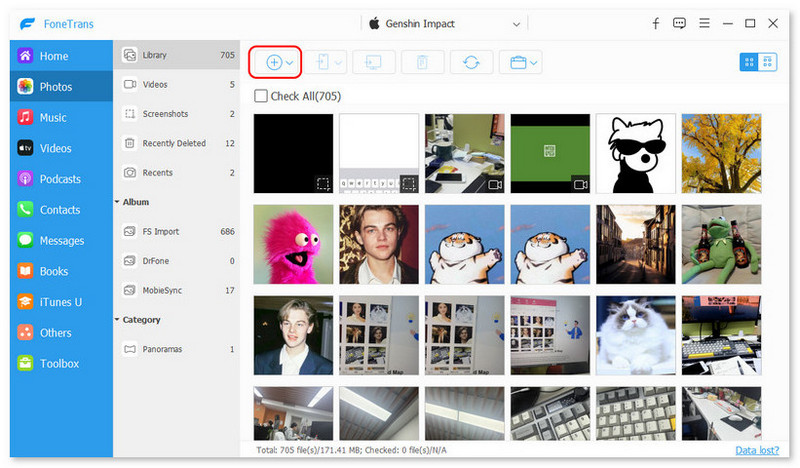Click the Add photos plus icon
This screenshot has height=468, width=800.
click(x=274, y=62)
